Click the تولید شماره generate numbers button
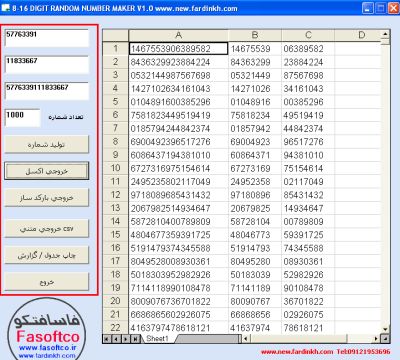Viewport: 400px width, 360px height. pyautogui.click(x=47, y=144)
